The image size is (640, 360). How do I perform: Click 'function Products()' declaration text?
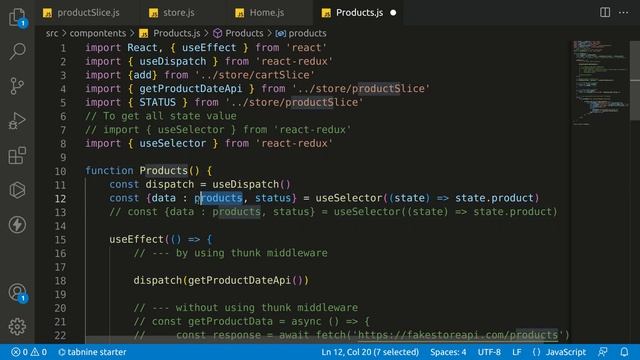point(142,171)
